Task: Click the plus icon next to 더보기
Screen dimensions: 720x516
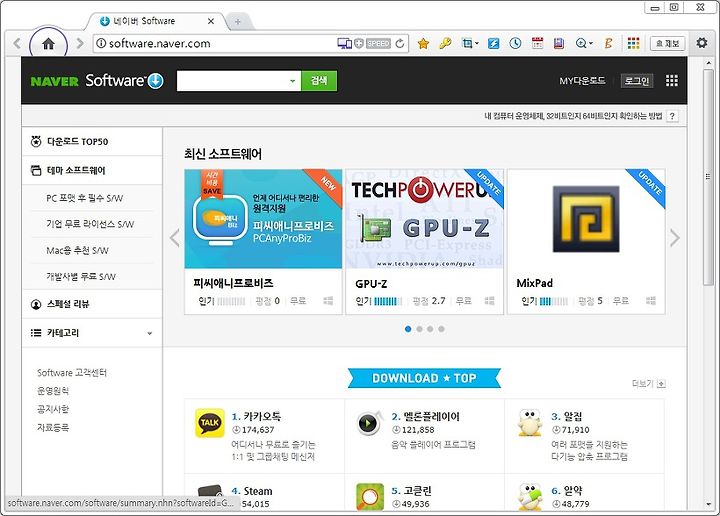Action: (x=661, y=384)
